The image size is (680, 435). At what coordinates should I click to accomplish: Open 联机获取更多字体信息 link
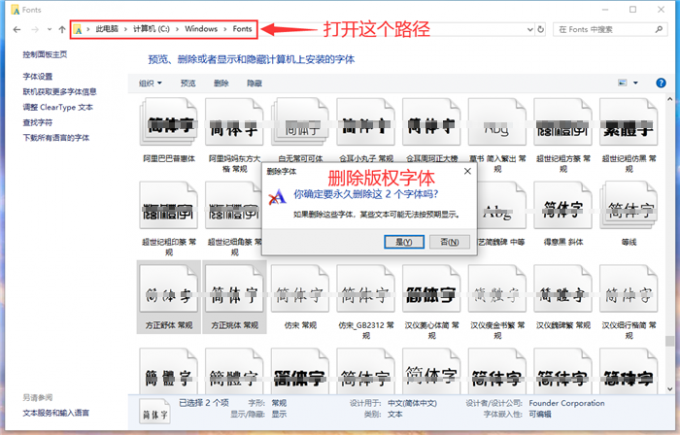(x=59, y=92)
